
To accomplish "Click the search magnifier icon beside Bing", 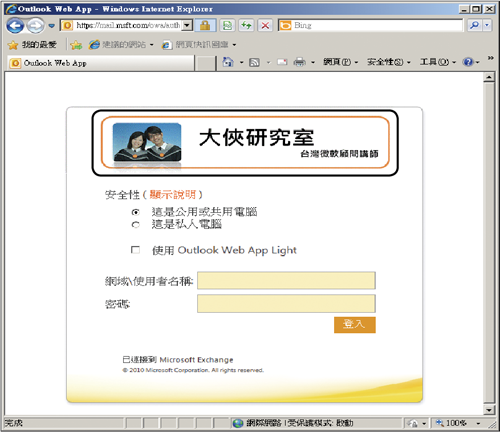I will (x=474, y=25).
